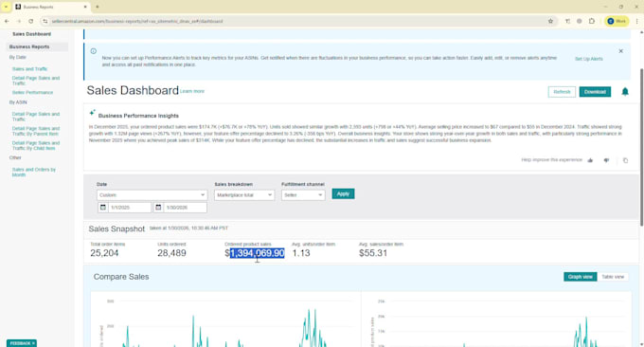Copy insights text with copy icon
Screen dimensions: 644x347
click(x=625, y=160)
